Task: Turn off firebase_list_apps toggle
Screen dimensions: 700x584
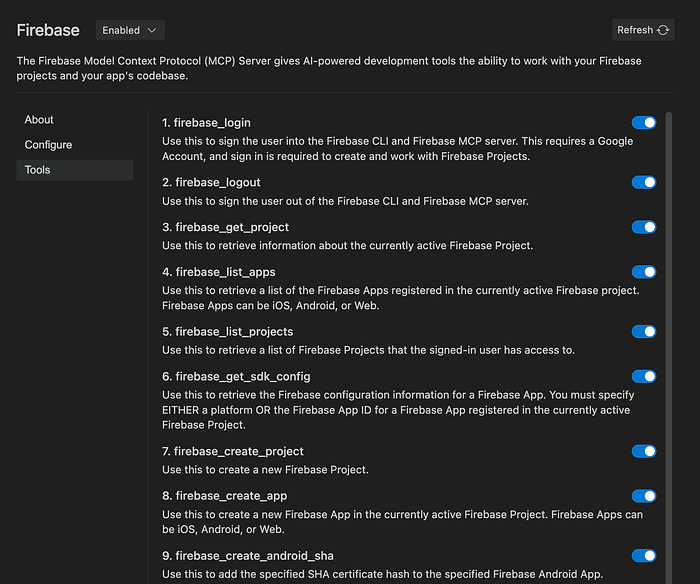Action: point(643,272)
